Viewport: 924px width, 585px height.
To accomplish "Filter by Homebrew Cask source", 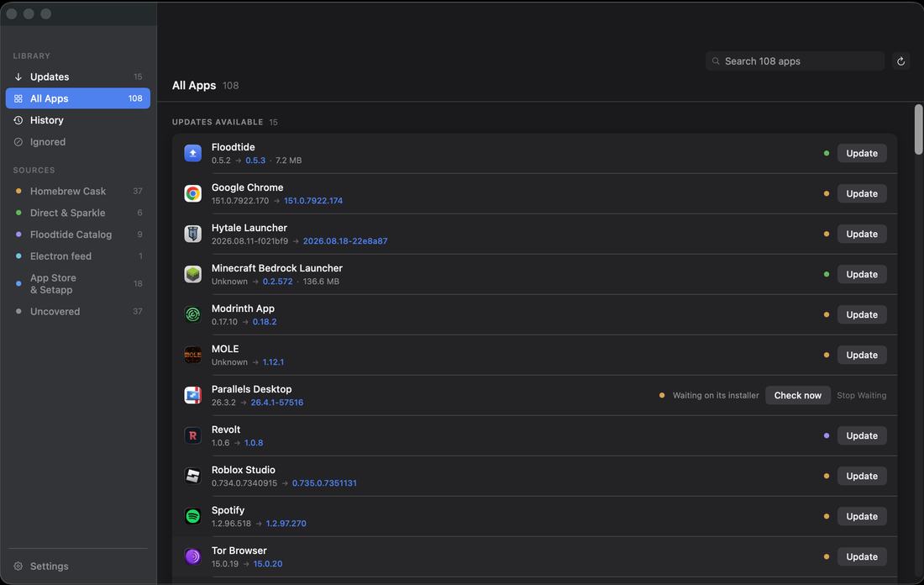I will coord(78,191).
